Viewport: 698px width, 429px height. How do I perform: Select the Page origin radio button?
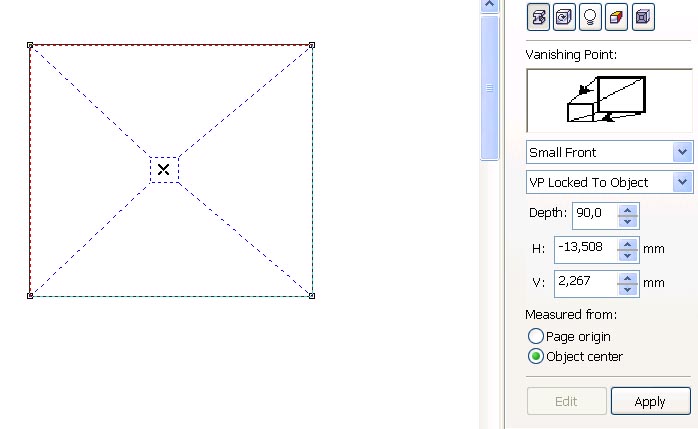[536, 336]
